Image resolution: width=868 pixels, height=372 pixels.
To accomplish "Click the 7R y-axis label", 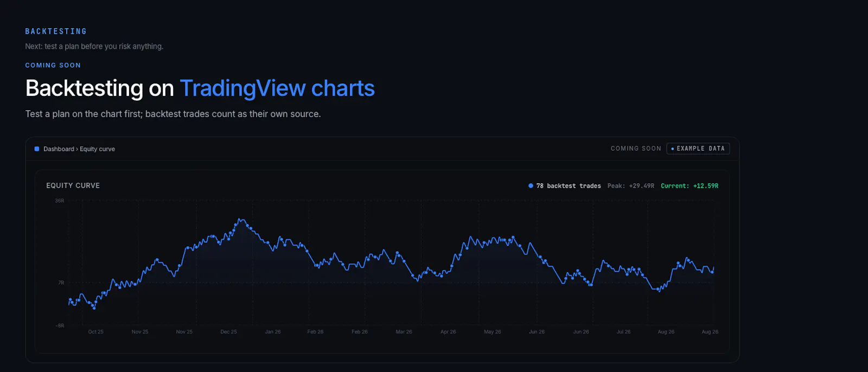I will (61, 283).
